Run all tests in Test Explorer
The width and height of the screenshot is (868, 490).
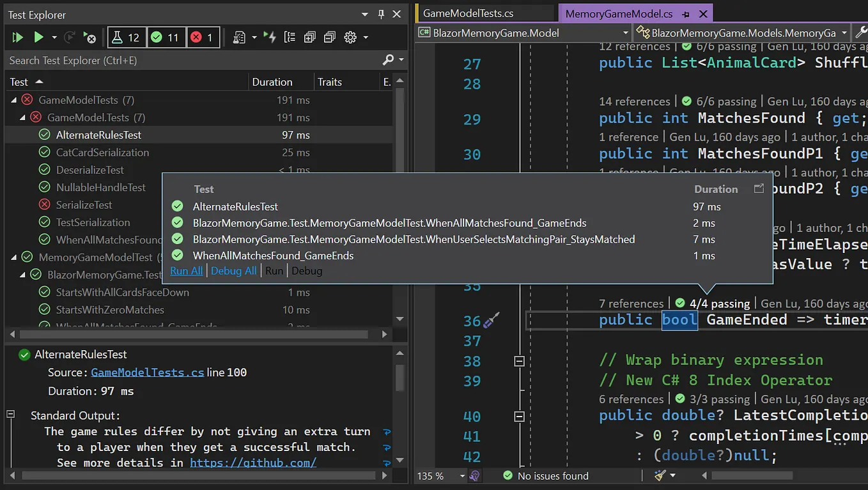17,37
